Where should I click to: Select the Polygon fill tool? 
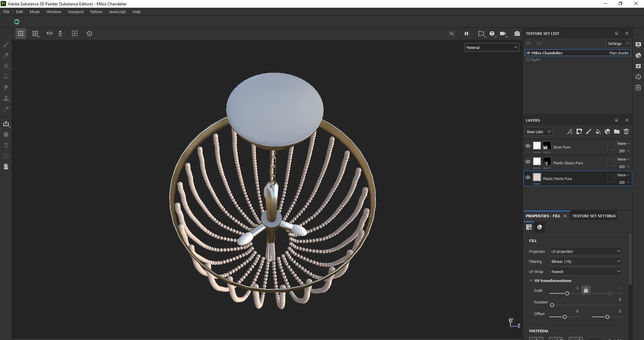click(x=6, y=77)
